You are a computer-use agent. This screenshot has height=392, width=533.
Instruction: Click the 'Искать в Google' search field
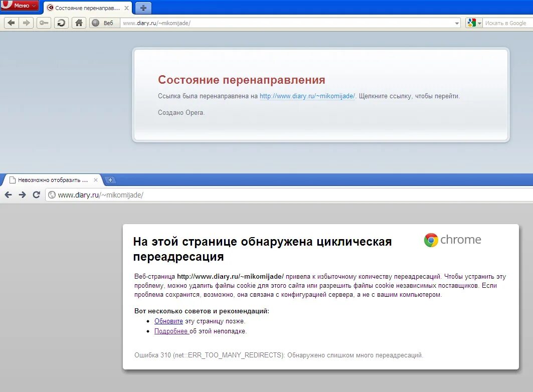pos(506,23)
